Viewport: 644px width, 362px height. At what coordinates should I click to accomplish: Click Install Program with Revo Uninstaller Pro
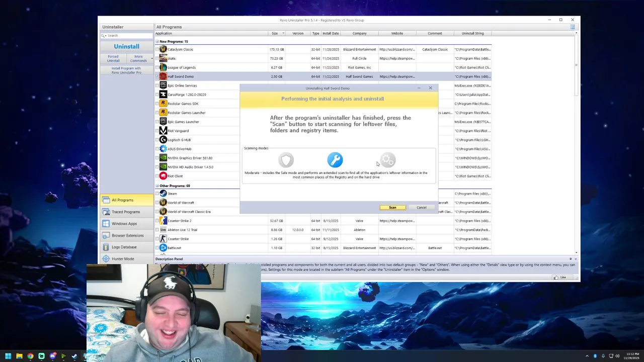(x=126, y=70)
